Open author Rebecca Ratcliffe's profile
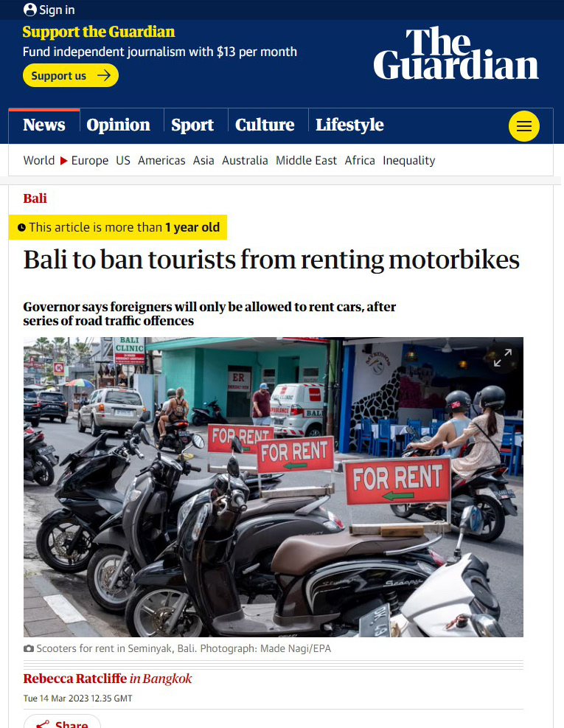Screen dimensions: 564x728 (x=74, y=679)
